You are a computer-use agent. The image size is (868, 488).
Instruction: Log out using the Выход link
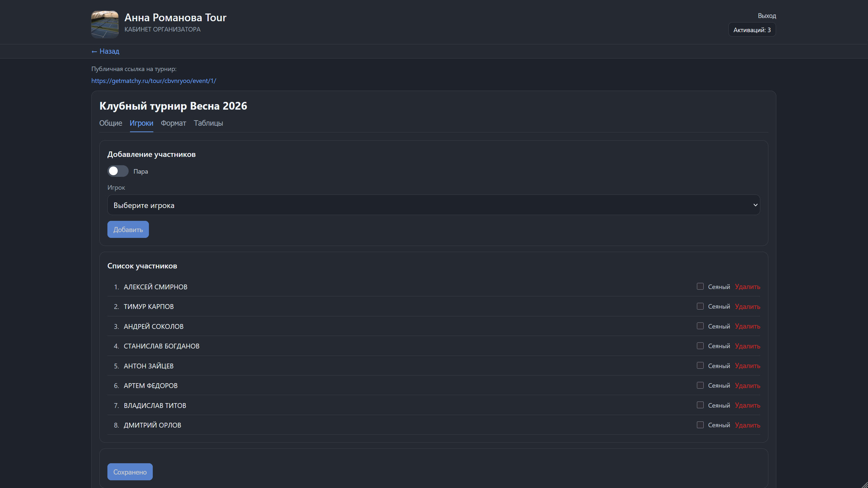pos(767,16)
